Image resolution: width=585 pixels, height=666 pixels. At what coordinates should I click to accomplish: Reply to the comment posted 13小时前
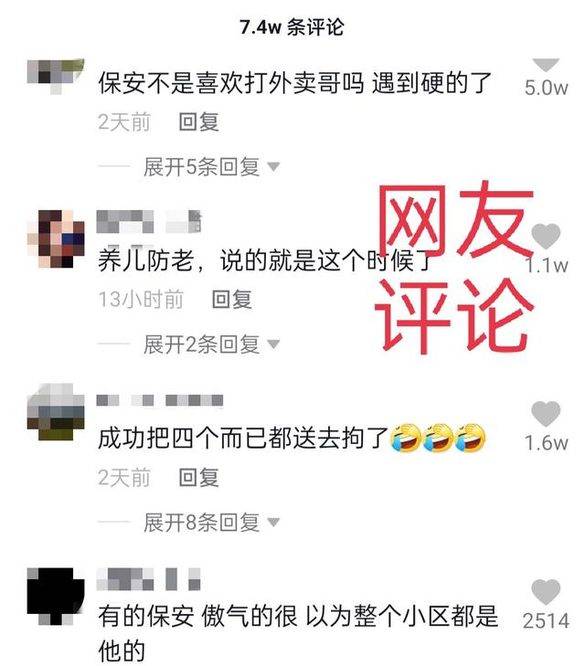pos(232,299)
